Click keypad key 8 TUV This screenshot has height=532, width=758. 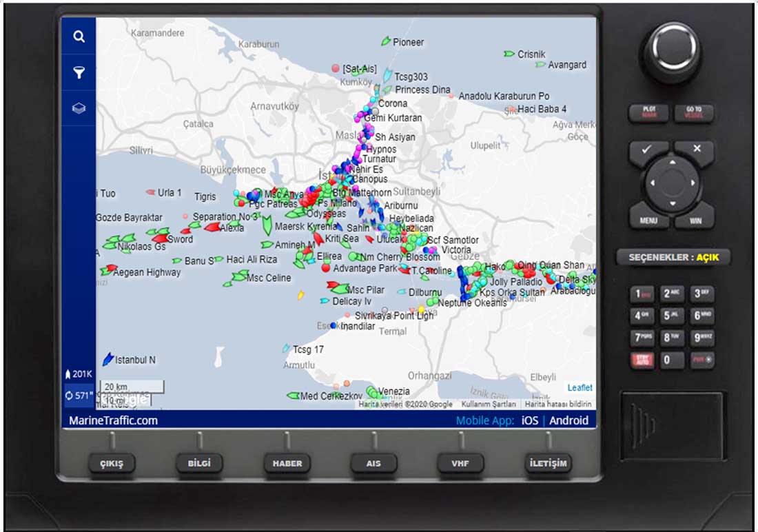click(x=672, y=338)
